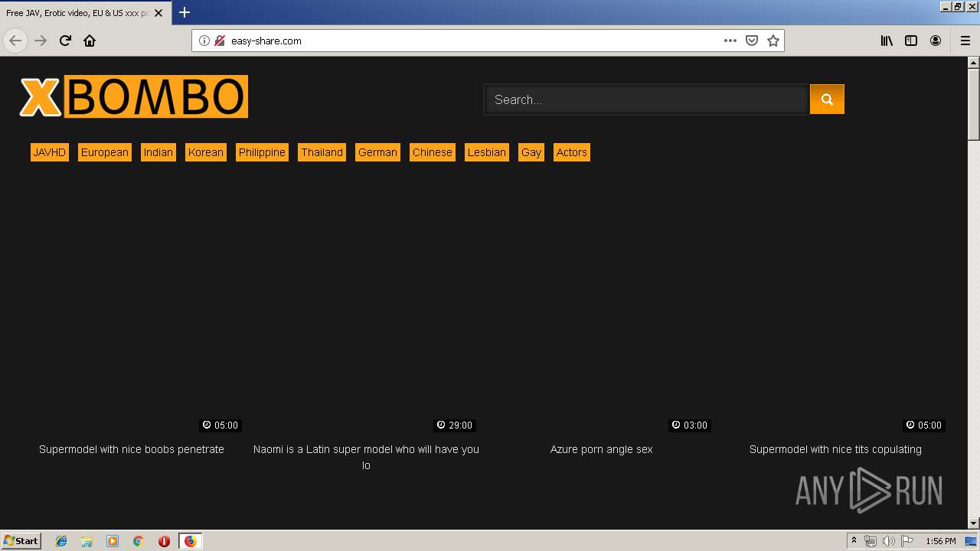Click the vertical scrollbar thumb

click(x=974, y=104)
